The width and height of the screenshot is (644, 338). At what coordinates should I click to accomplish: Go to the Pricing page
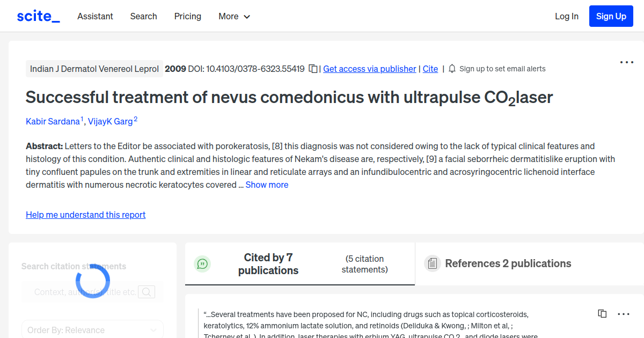pyautogui.click(x=187, y=16)
